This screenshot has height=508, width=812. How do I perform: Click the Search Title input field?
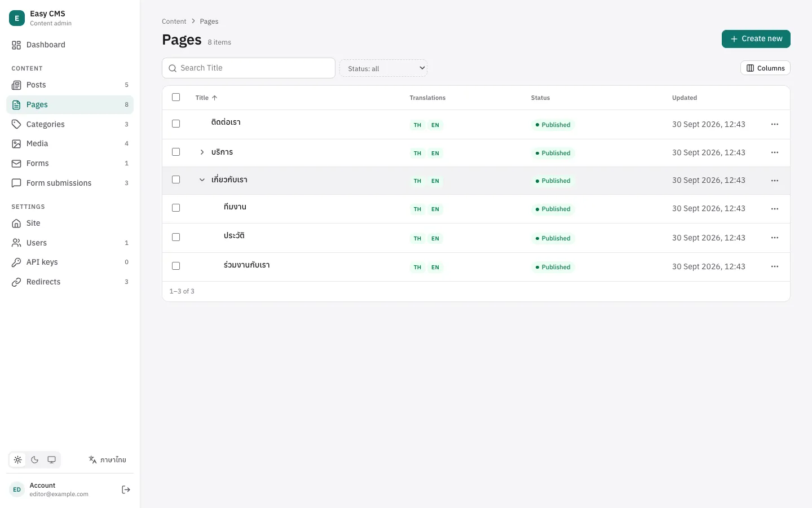pos(249,68)
